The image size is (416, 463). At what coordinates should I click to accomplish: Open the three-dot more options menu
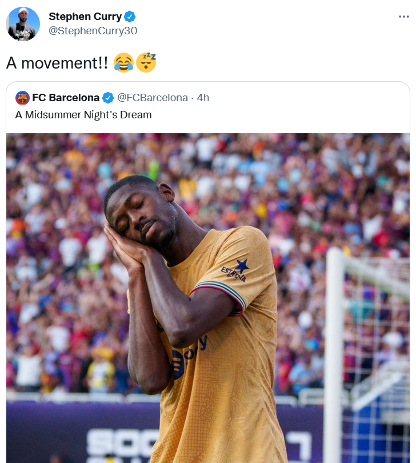404,17
